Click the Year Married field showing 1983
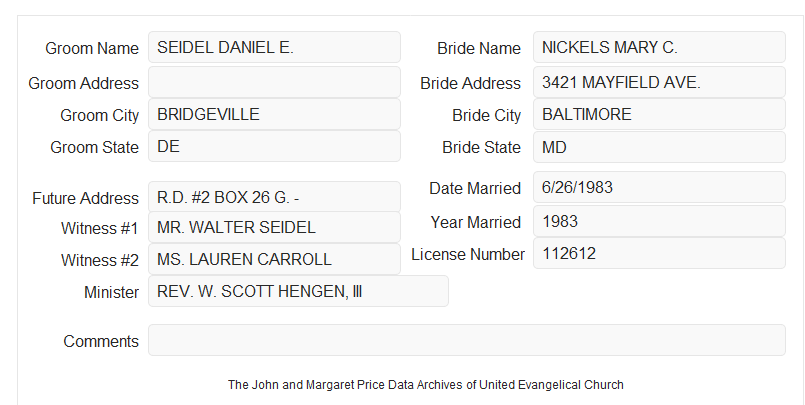Image resolution: width=805 pixels, height=405 pixels. tap(659, 221)
